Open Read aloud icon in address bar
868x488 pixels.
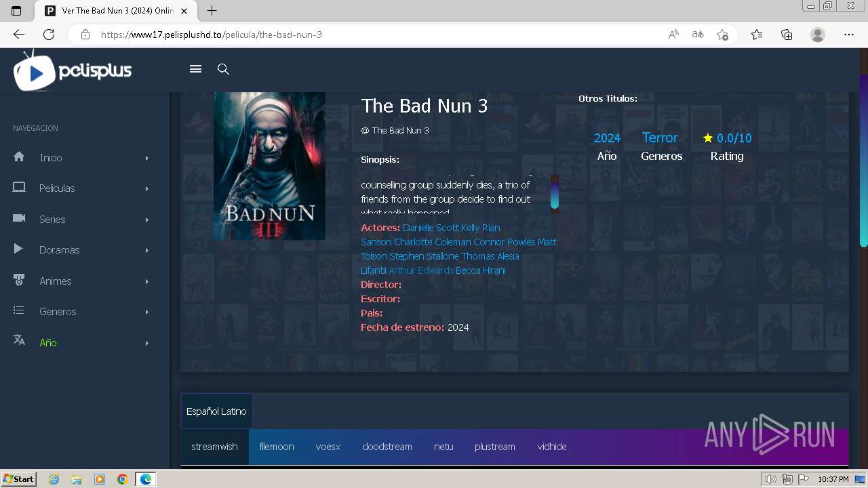(673, 35)
